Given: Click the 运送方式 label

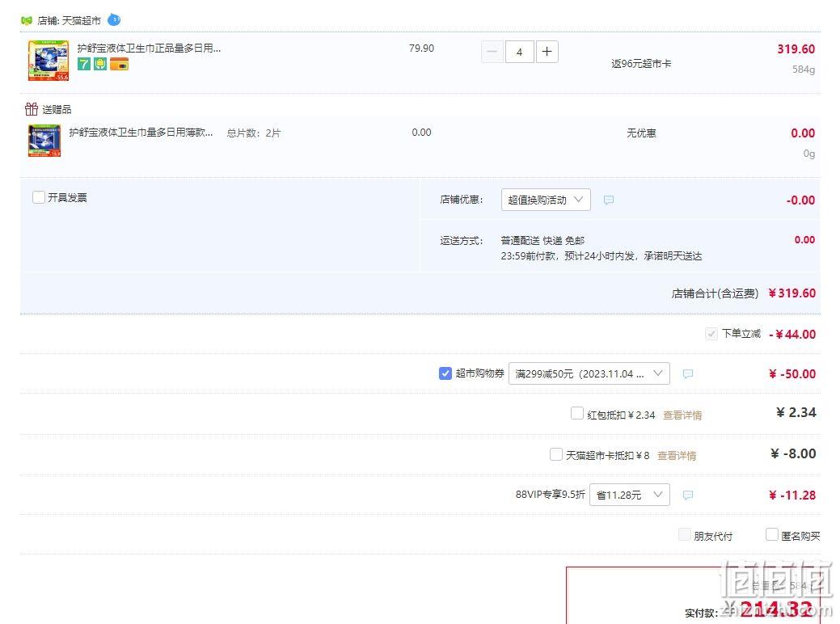Looking at the screenshot, I should pos(462,241).
